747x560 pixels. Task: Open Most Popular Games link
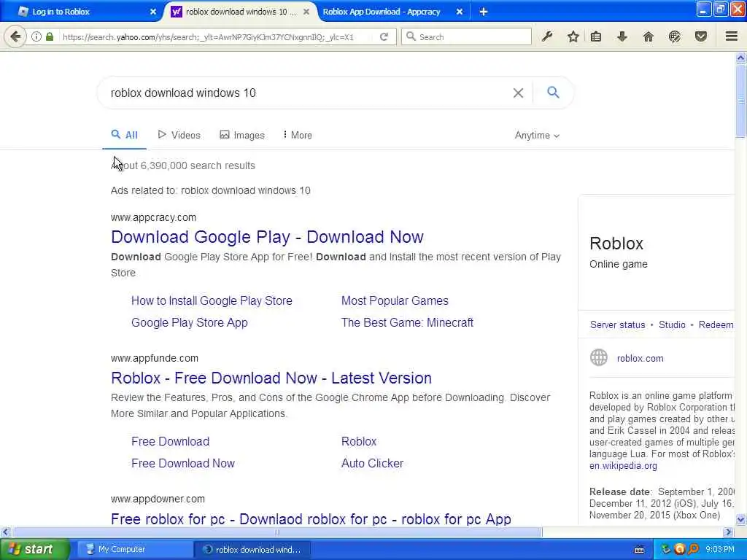point(395,300)
